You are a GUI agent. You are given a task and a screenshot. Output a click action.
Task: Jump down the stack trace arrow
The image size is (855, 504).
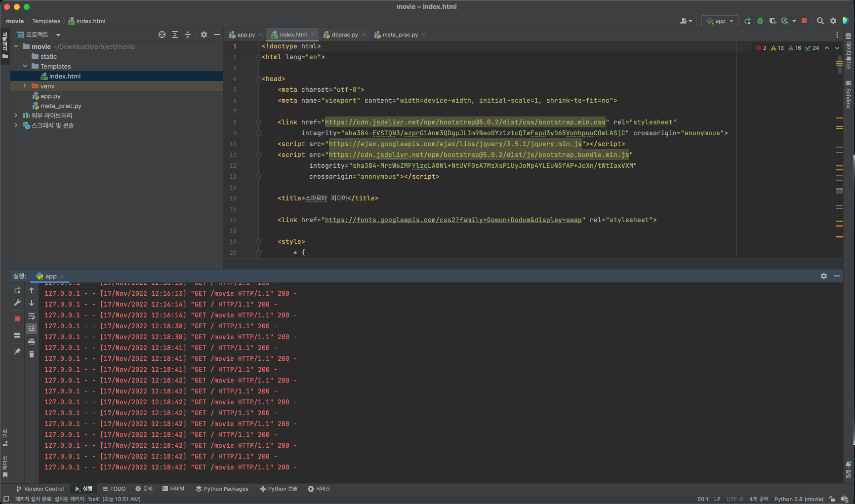pyautogui.click(x=32, y=303)
